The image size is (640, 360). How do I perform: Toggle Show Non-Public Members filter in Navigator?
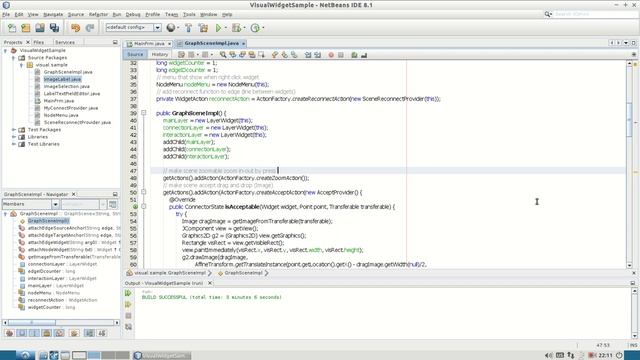[47, 333]
